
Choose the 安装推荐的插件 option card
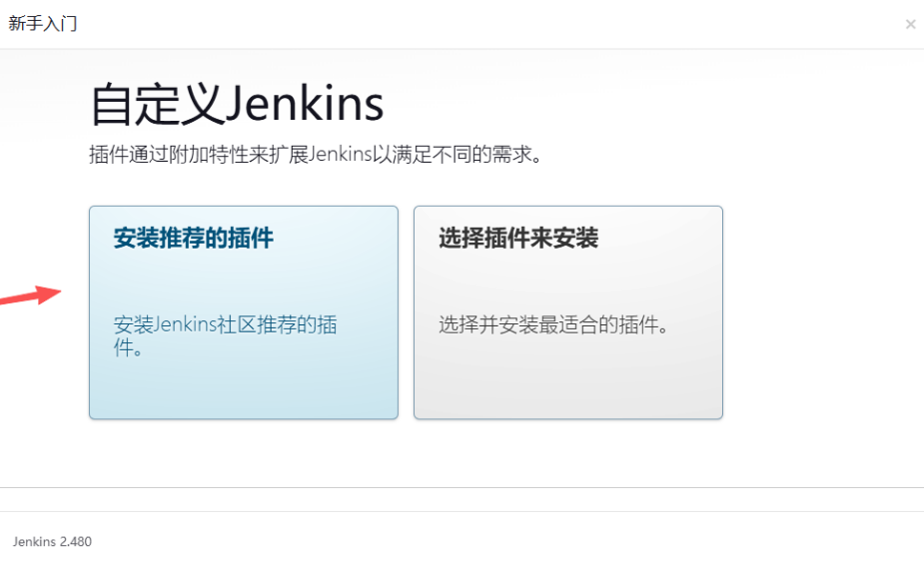coord(244,312)
